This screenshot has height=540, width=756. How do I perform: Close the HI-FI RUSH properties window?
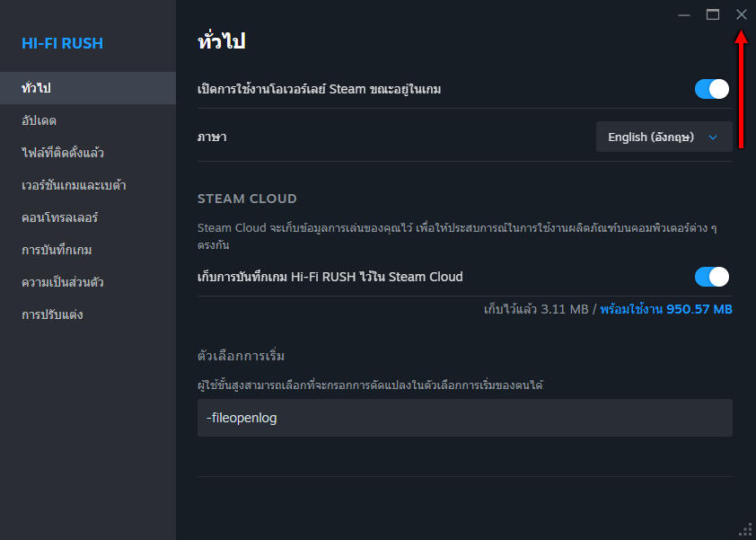(x=741, y=14)
